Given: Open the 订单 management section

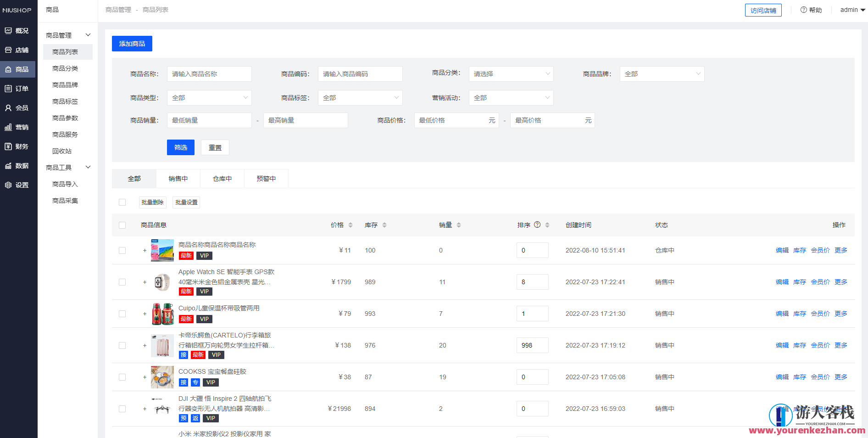Looking at the screenshot, I should 18,88.
